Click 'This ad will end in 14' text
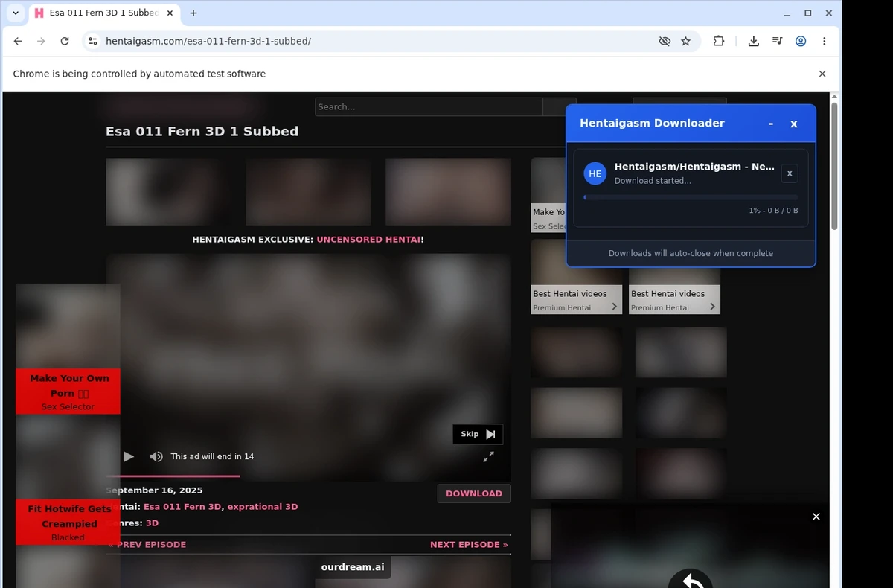 click(212, 456)
